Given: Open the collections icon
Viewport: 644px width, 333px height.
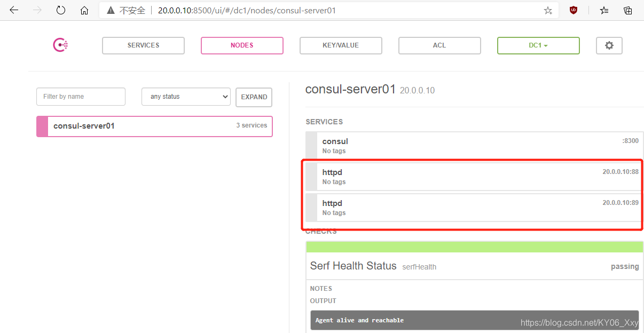Looking at the screenshot, I should (628, 10).
